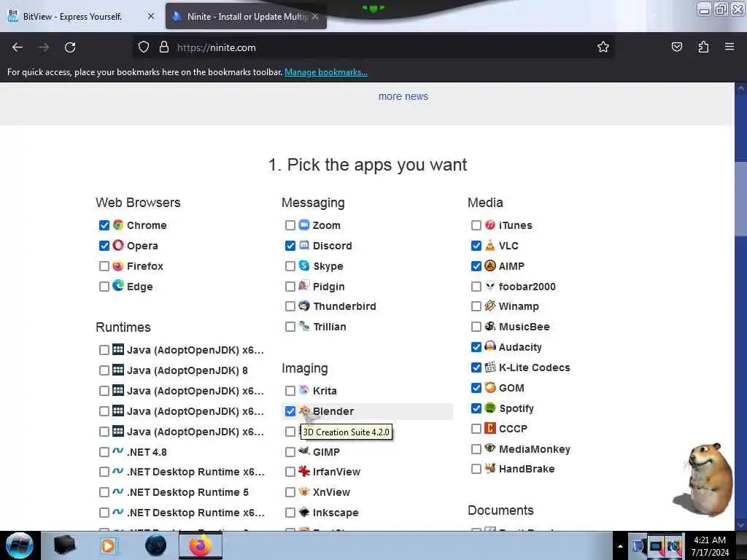This screenshot has width=747, height=560.
Task: Uncheck the Discord checkbox
Action: (290, 246)
